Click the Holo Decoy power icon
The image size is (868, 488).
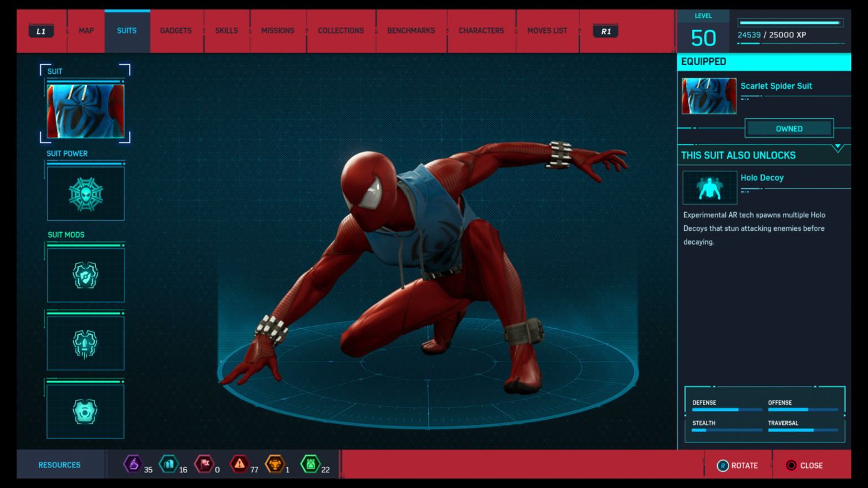[709, 188]
